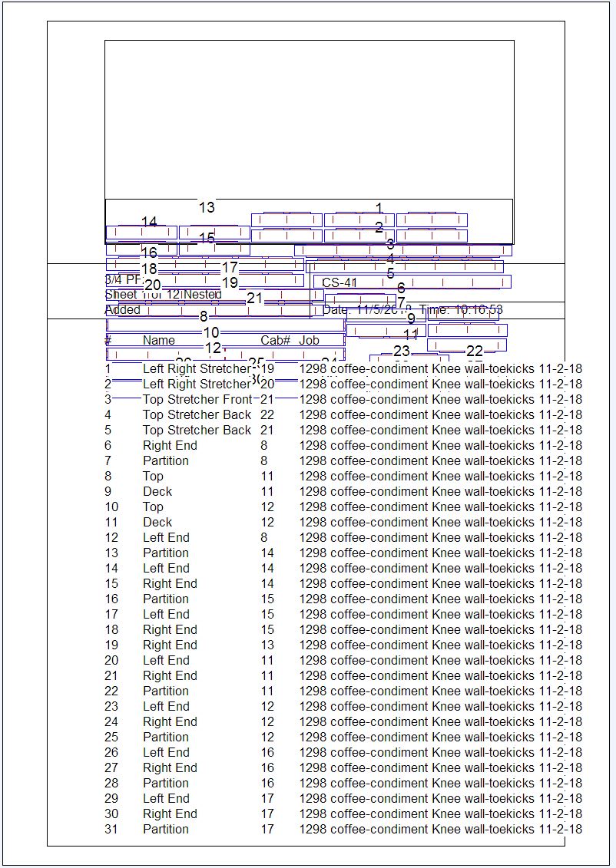Click part number 14 in the nesting diagram
The image size is (616, 868).
[x=149, y=222]
